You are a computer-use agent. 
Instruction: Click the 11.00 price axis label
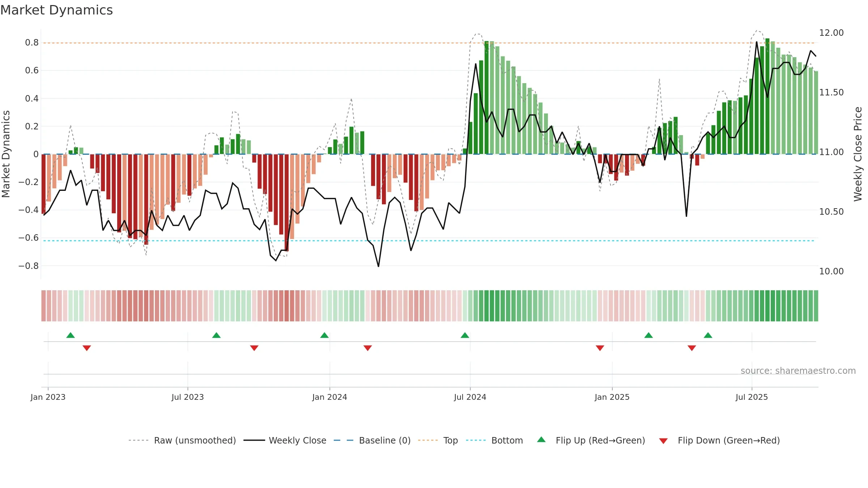coord(831,152)
